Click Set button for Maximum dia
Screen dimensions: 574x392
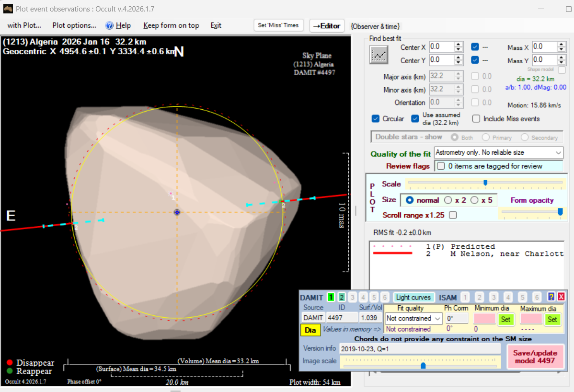coord(552,319)
